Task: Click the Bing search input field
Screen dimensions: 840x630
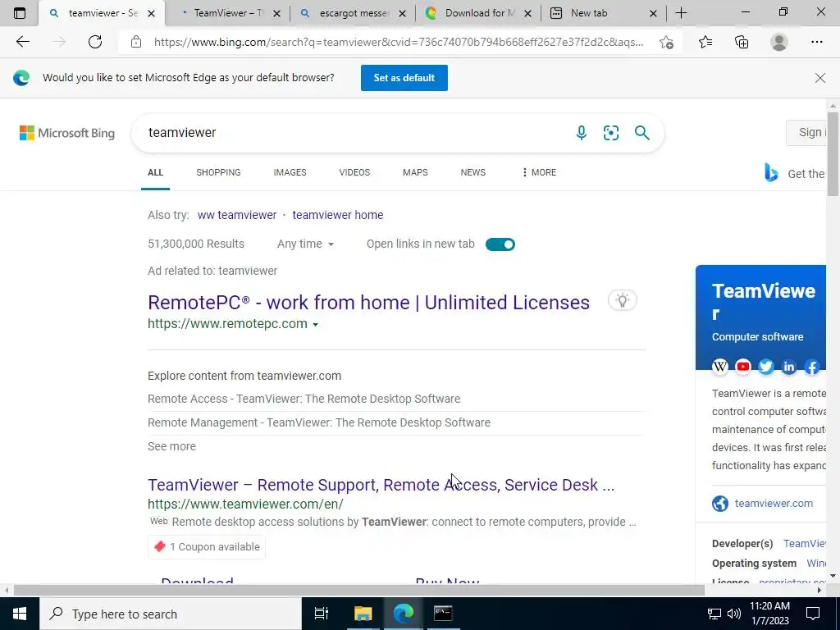Action: [x=354, y=132]
